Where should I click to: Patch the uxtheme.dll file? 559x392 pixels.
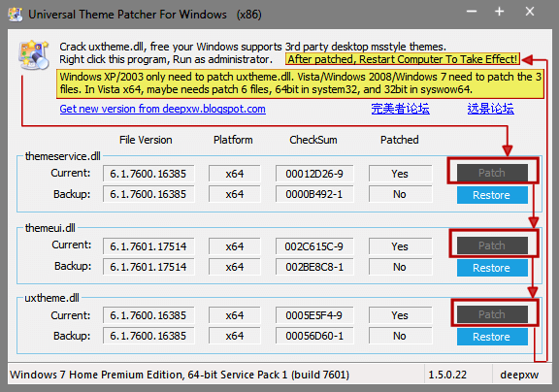tap(492, 314)
